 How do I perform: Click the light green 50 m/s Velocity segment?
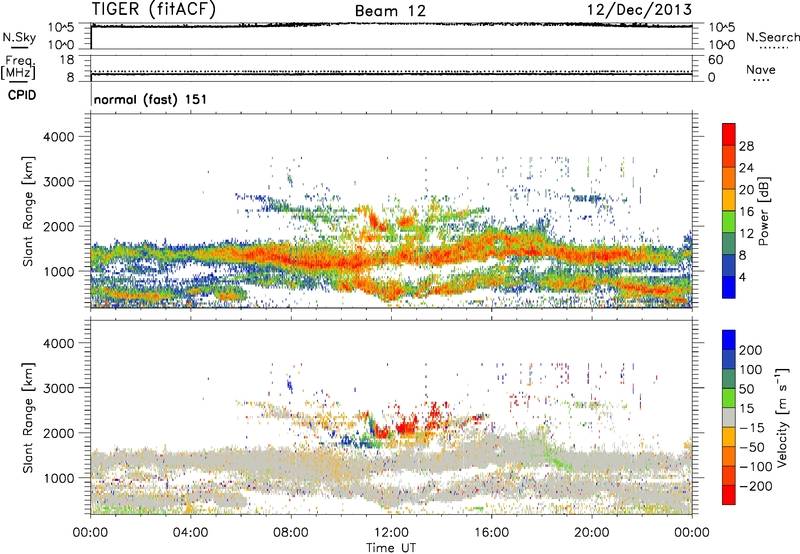tap(729, 398)
